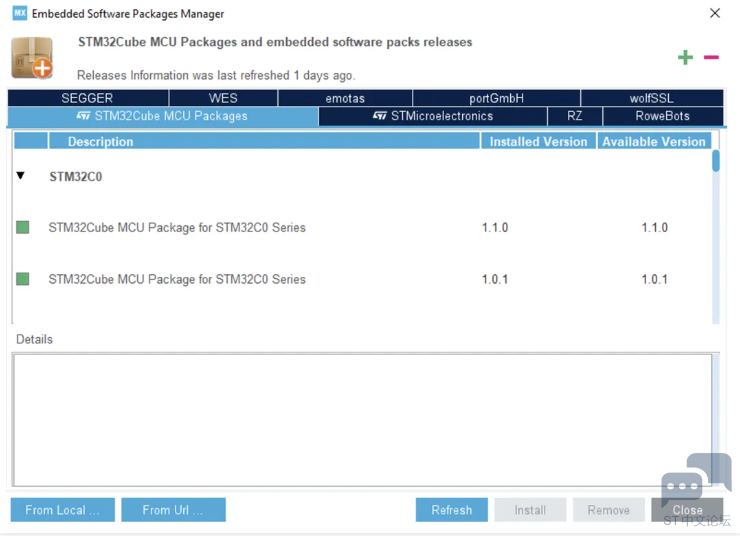The height and width of the screenshot is (536, 740).
Task: Collapse the STM32C0 group arrow
Action: 20,176
